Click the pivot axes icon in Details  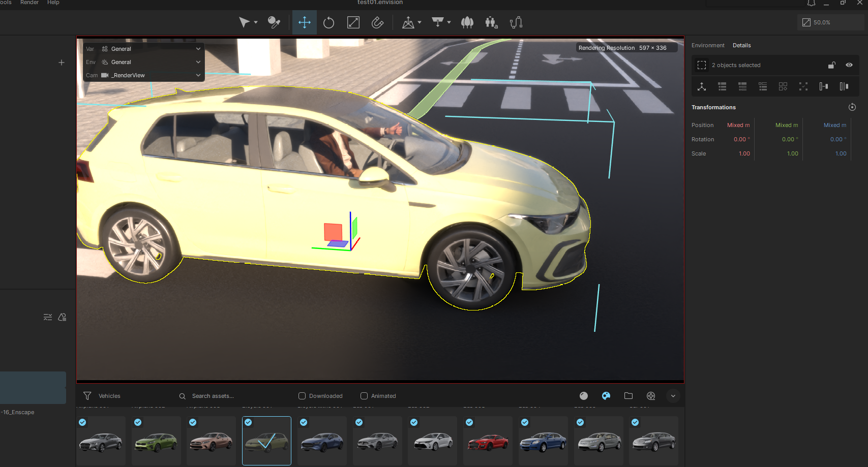[702, 86]
